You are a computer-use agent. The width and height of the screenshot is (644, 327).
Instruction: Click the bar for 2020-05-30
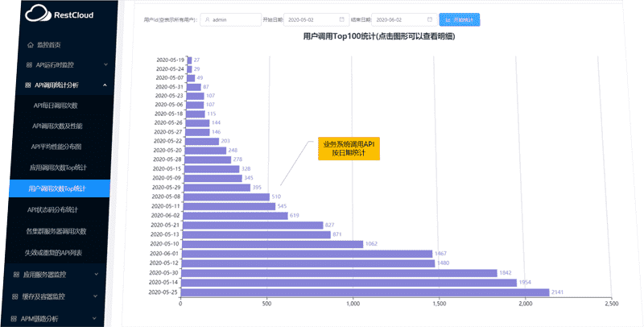(339, 273)
